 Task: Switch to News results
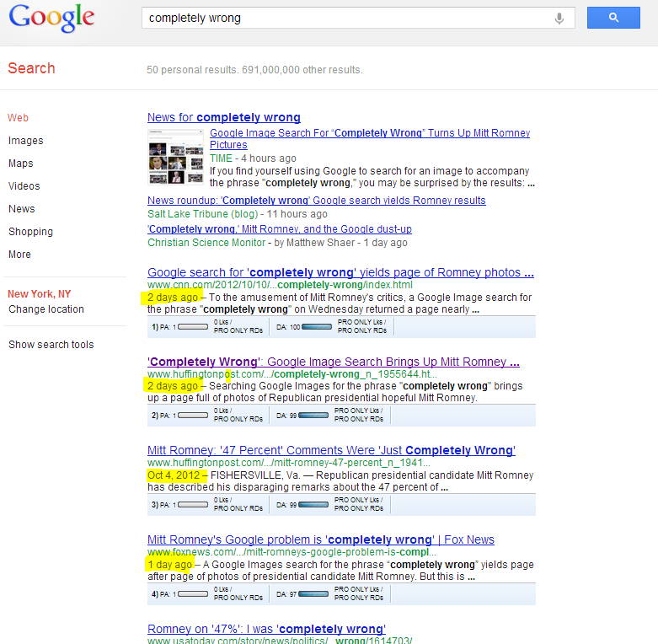tap(21, 209)
